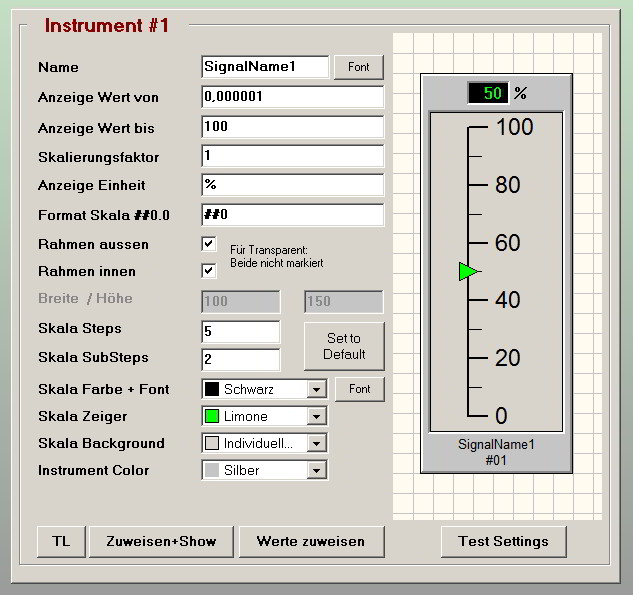This screenshot has width=633, height=595.
Task: Click the Instrument #1 group title
Action: click(107, 25)
